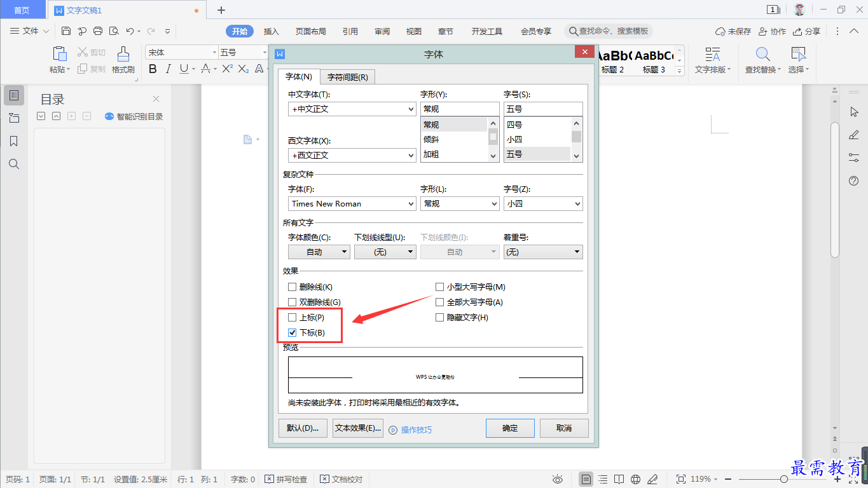Check the 双删除线(G) double strikethrough checkbox

(x=293, y=302)
